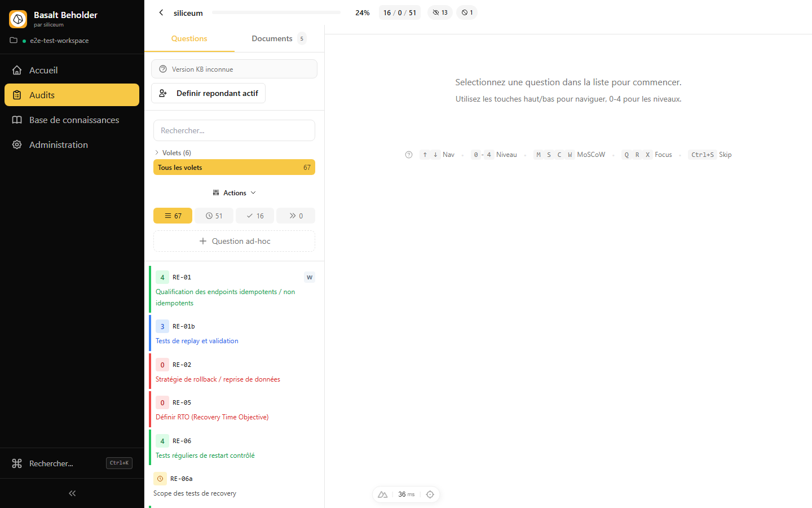Select question RE-06a Scope des tests
The image size is (812, 508).
click(x=234, y=485)
